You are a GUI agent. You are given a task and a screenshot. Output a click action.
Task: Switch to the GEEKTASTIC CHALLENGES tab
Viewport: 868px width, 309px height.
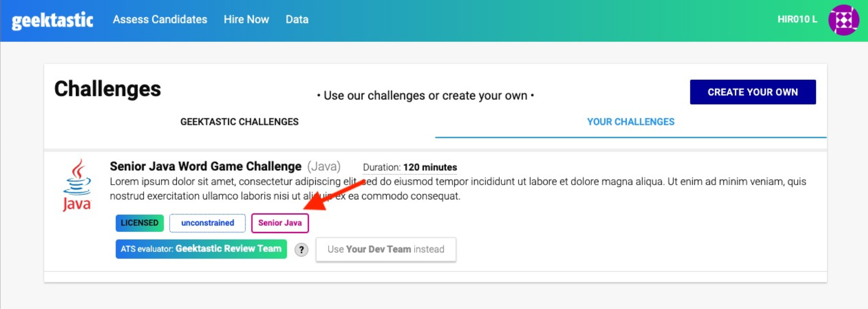[x=239, y=122]
